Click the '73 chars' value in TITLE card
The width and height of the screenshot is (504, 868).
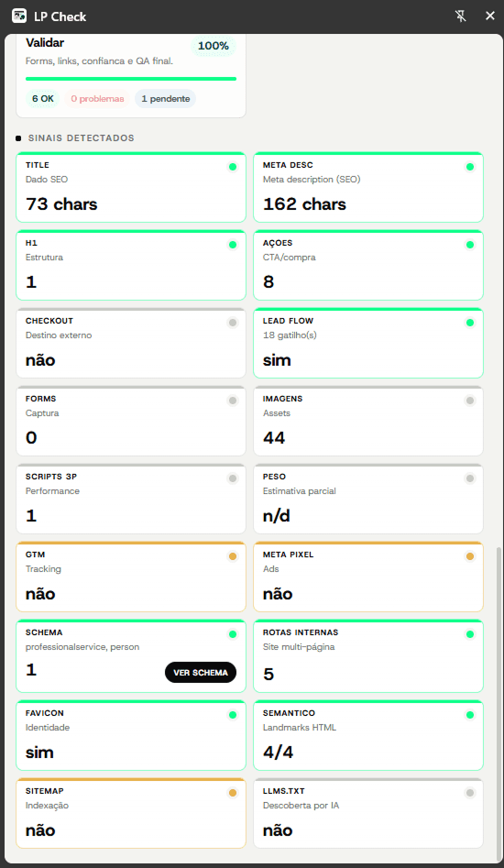(61, 204)
